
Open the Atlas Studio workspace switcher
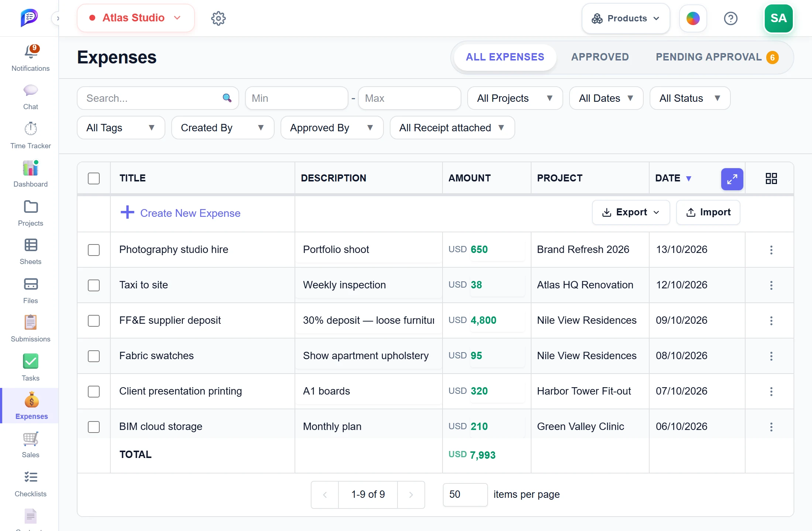pyautogui.click(x=135, y=18)
